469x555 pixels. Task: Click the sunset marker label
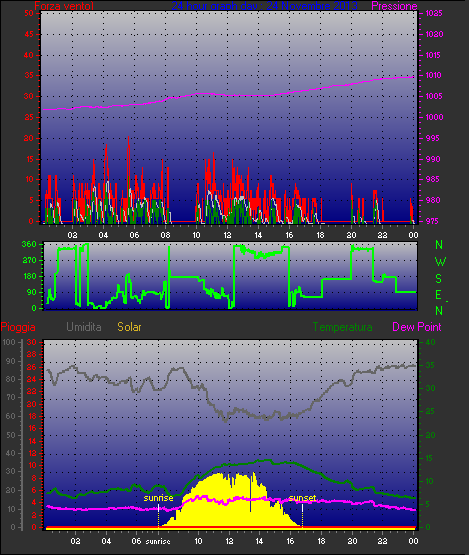coord(302,498)
